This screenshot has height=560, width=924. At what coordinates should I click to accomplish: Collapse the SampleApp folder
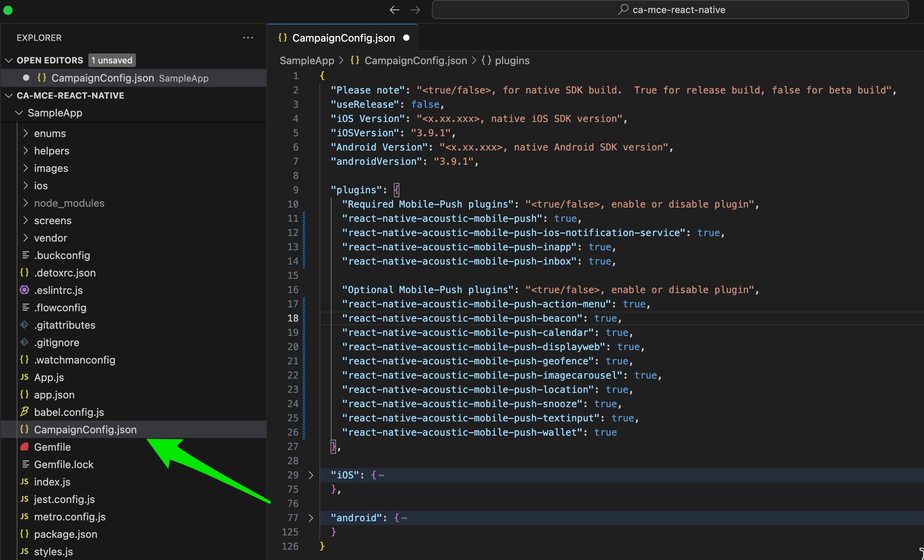tap(19, 113)
